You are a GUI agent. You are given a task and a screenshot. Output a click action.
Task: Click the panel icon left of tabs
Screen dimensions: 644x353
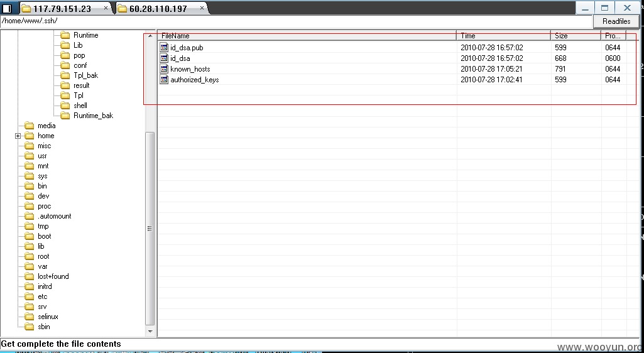coord(7,8)
